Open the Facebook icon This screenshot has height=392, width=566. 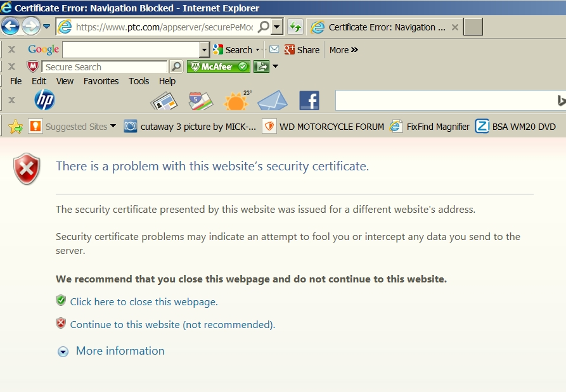309,101
